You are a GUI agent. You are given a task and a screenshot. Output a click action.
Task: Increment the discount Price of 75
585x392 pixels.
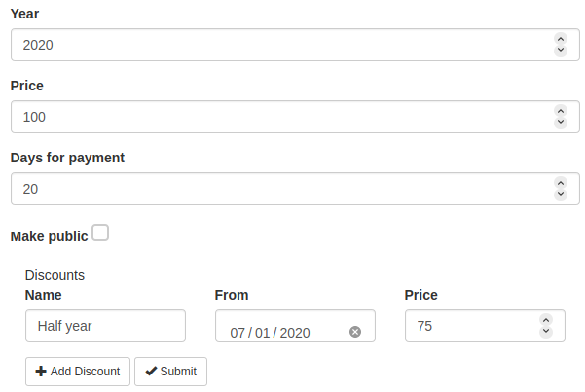[x=545, y=321]
